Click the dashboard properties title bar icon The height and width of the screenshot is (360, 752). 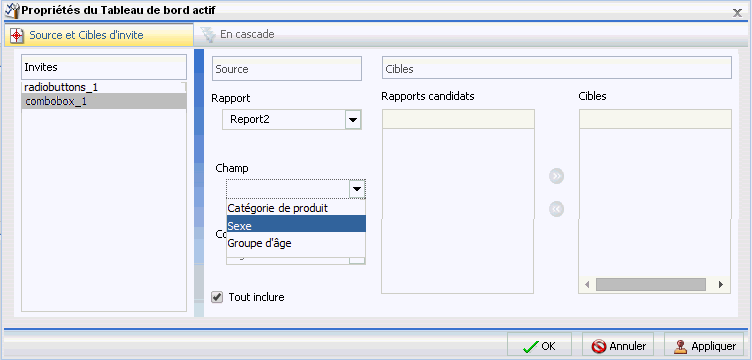12,9
